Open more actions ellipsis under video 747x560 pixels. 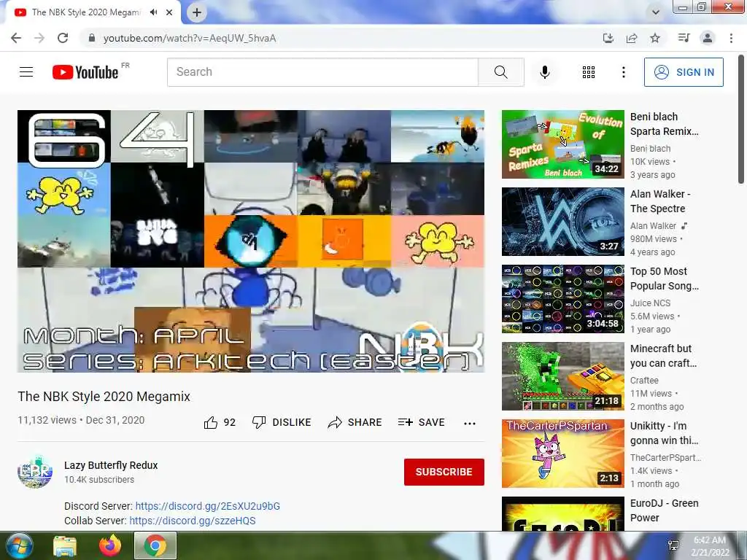click(469, 423)
